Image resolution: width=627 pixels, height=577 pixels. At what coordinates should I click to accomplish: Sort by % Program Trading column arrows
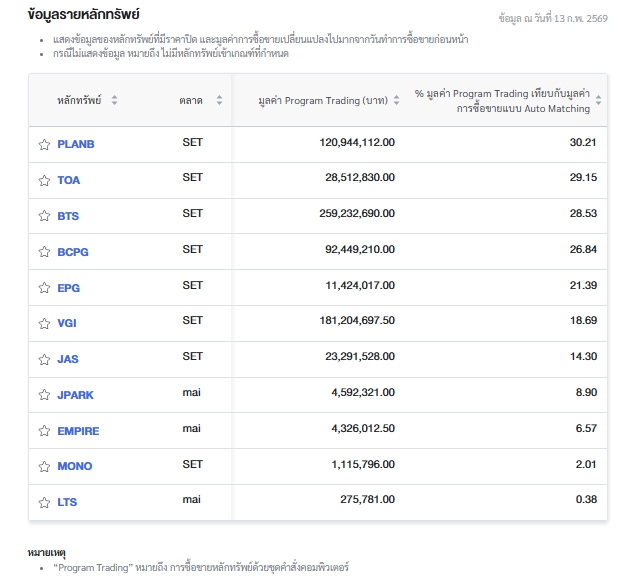(x=598, y=100)
